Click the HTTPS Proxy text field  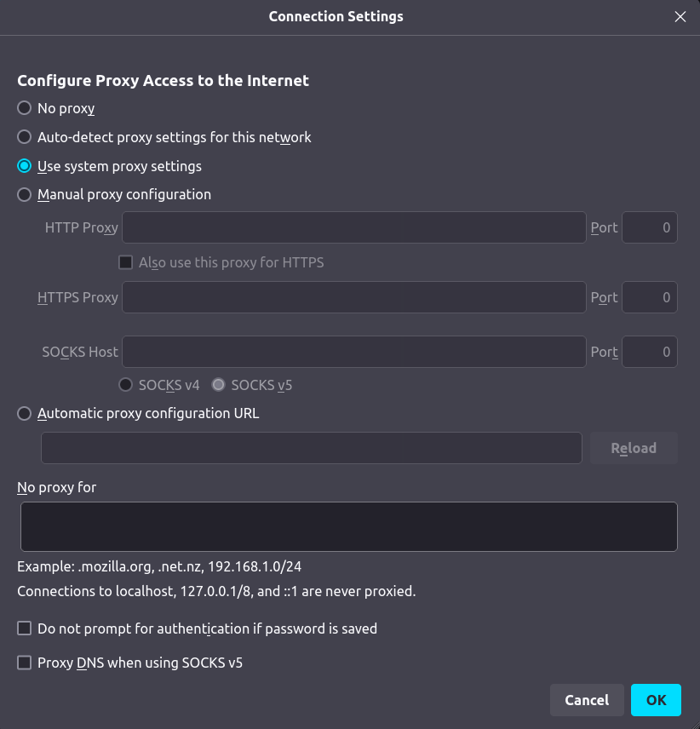(354, 298)
